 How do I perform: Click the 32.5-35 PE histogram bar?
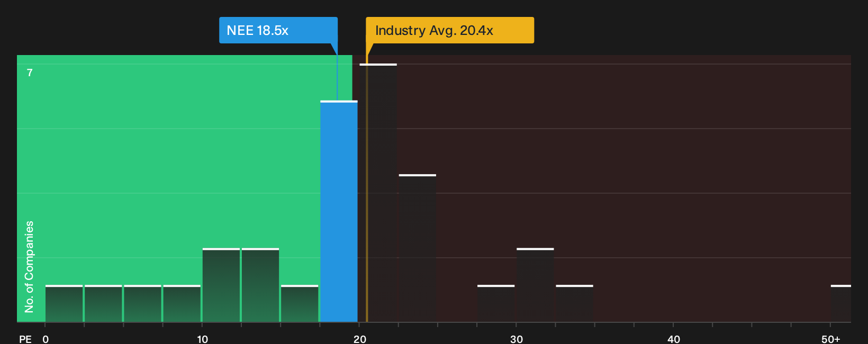click(574, 303)
